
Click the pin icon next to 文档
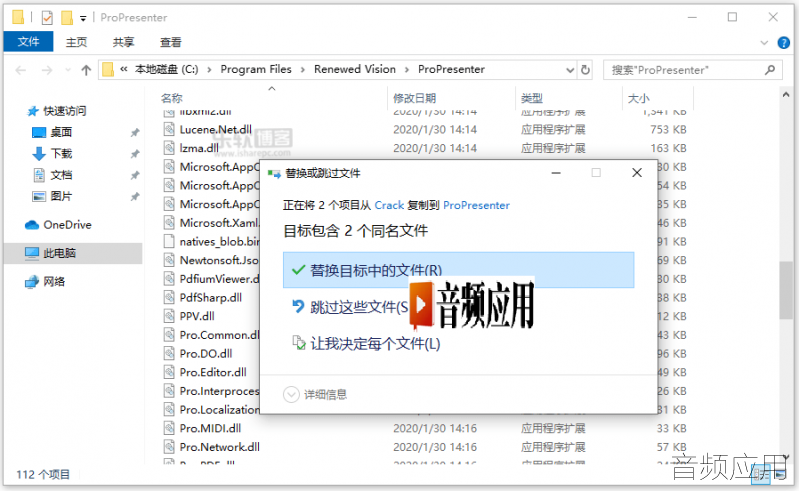(135, 175)
